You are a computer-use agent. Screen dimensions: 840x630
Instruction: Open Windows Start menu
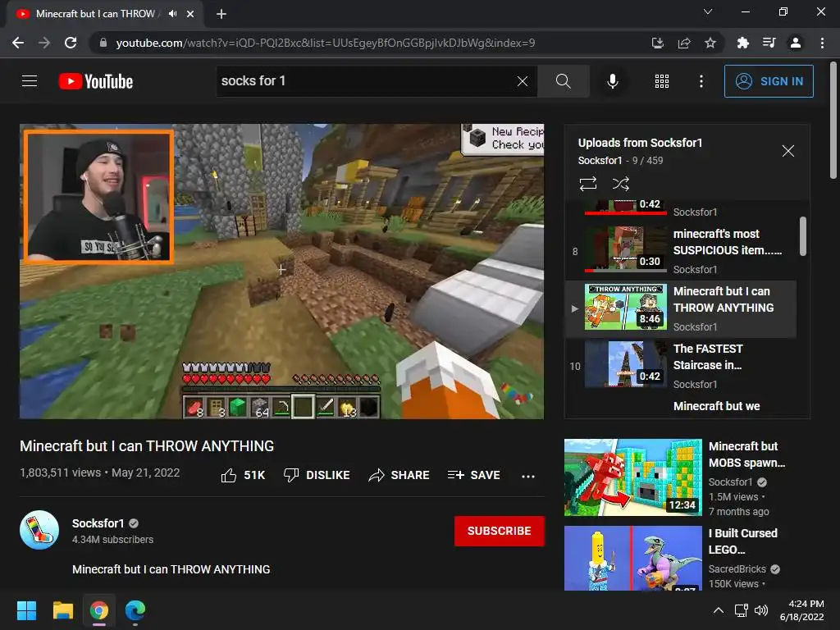click(26, 610)
